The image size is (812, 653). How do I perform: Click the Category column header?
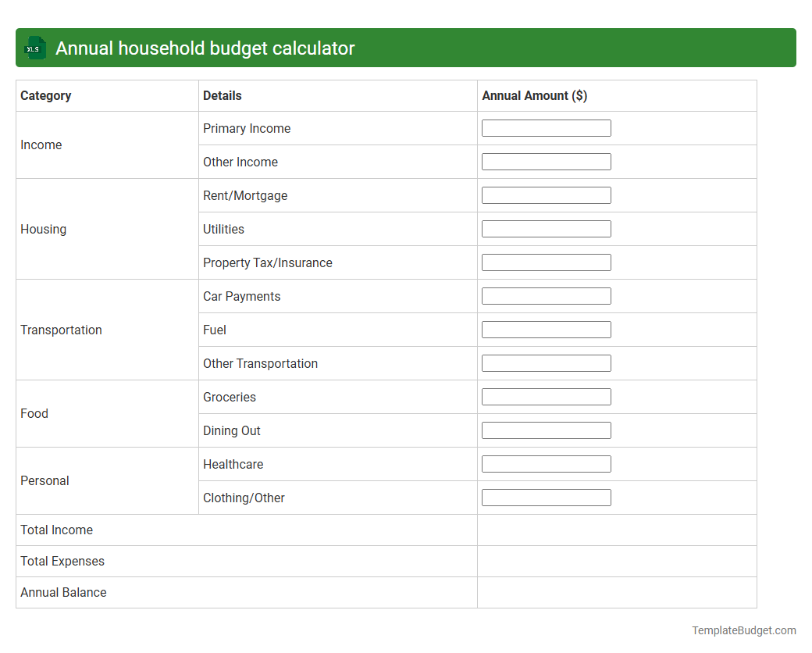[45, 95]
